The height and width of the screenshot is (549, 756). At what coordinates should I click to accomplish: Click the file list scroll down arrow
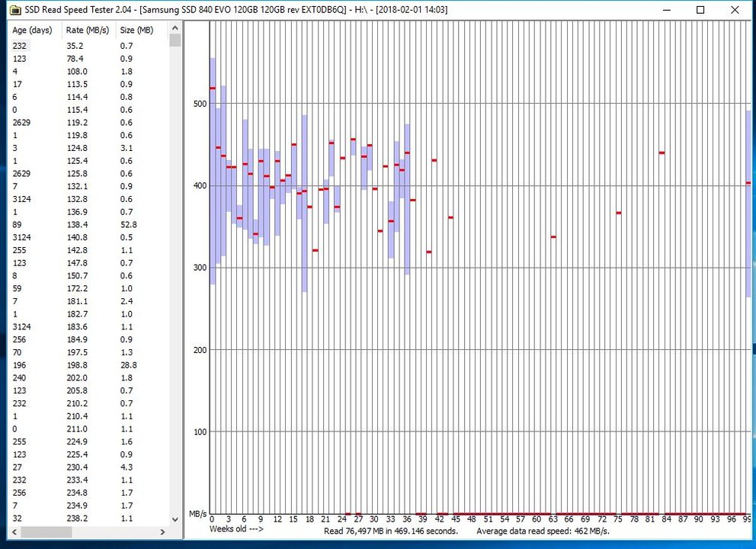[x=175, y=519]
